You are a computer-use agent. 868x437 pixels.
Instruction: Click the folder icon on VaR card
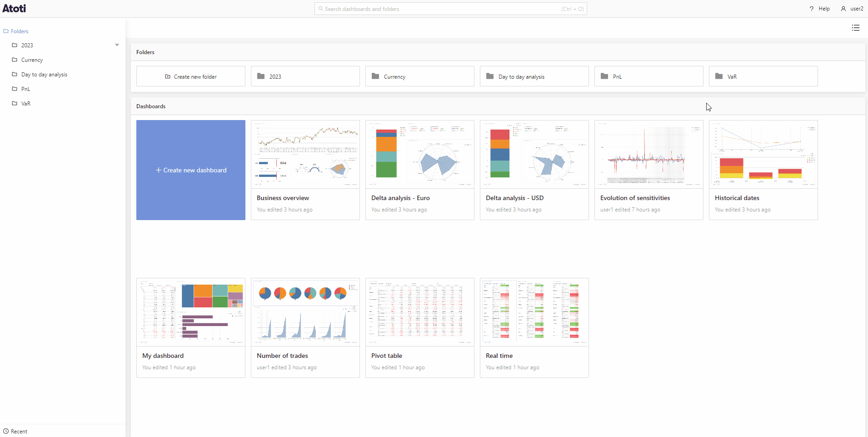(719, 76)
